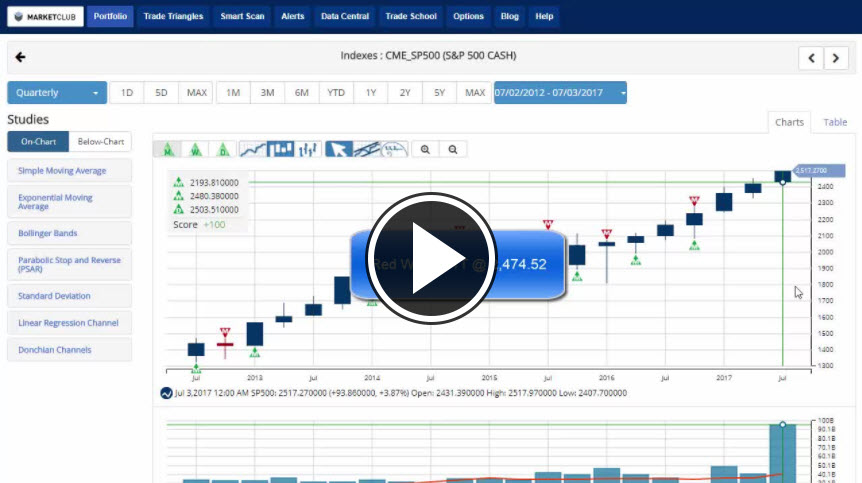The width and height of the screenshot is (862, 483).
Task: Add Simple Moving Average study
Action: click(x=70, y=171)
